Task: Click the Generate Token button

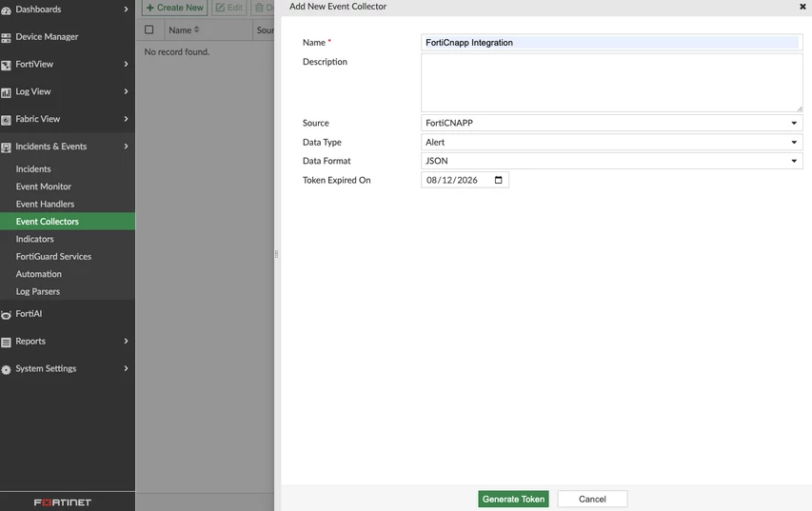Action: point(513,499)
